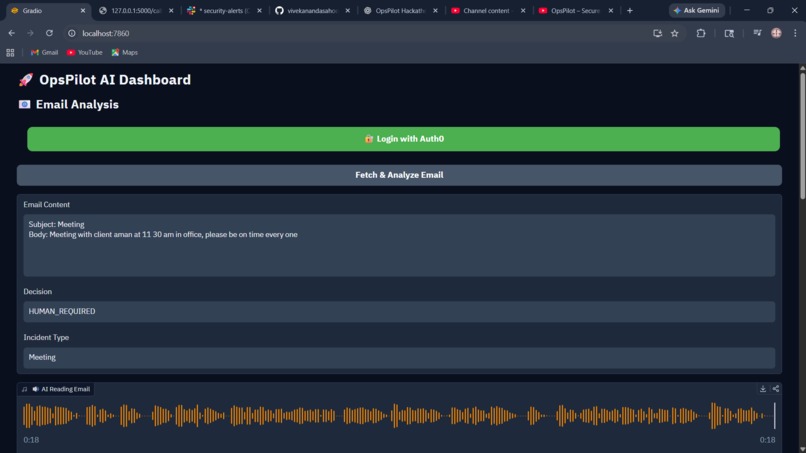Click the browser forward arrow

(x=30, y=33)
